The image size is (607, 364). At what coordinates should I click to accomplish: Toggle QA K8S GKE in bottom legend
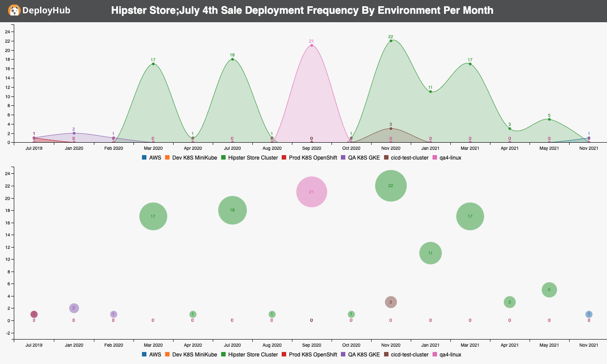point(360,355)
